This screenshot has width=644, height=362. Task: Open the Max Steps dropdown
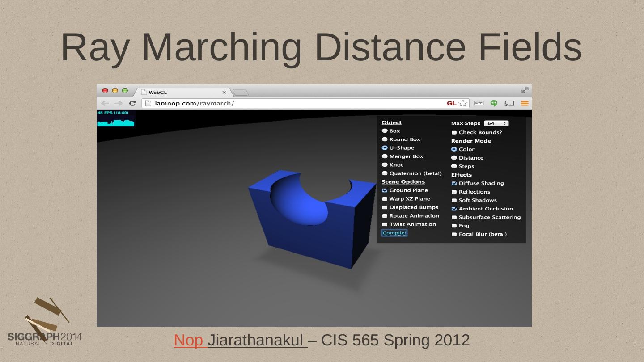point(496,123)
